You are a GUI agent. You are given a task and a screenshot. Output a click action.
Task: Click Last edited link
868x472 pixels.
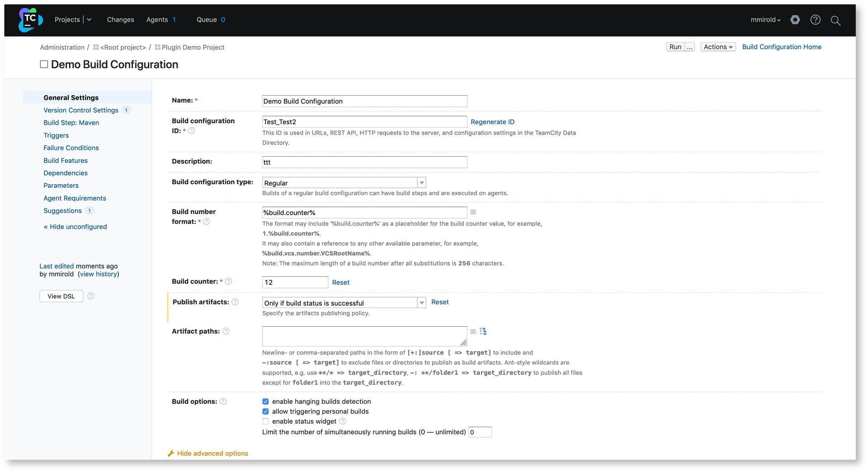[x=57, y=266]
